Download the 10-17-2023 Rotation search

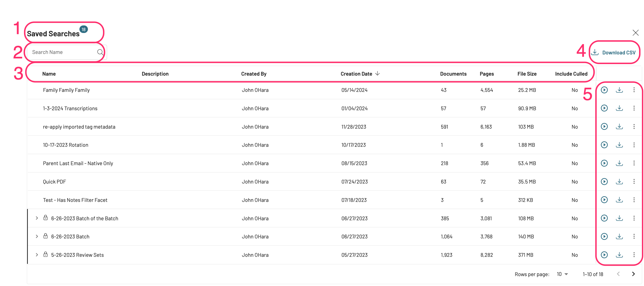619,145
